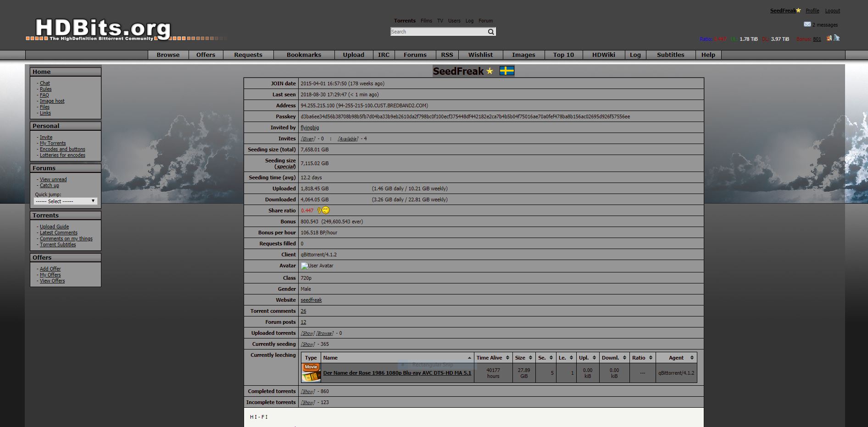
Task: Click the Given invites link
Action: (x=308, y=139)
